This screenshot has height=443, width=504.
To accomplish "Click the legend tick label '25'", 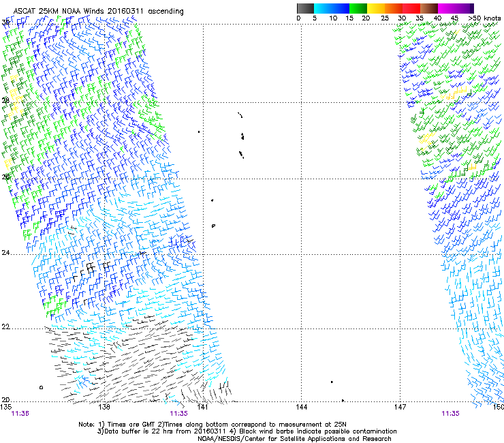I will coord(385,18).
